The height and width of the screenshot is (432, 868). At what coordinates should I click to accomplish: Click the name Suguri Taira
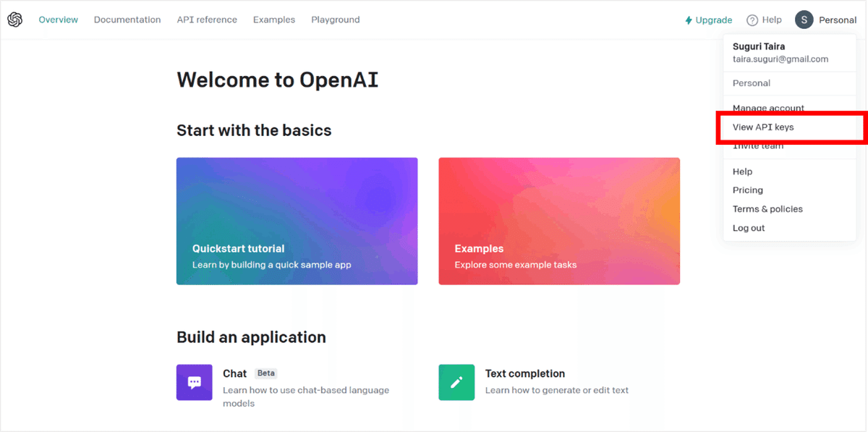(759, 46)
